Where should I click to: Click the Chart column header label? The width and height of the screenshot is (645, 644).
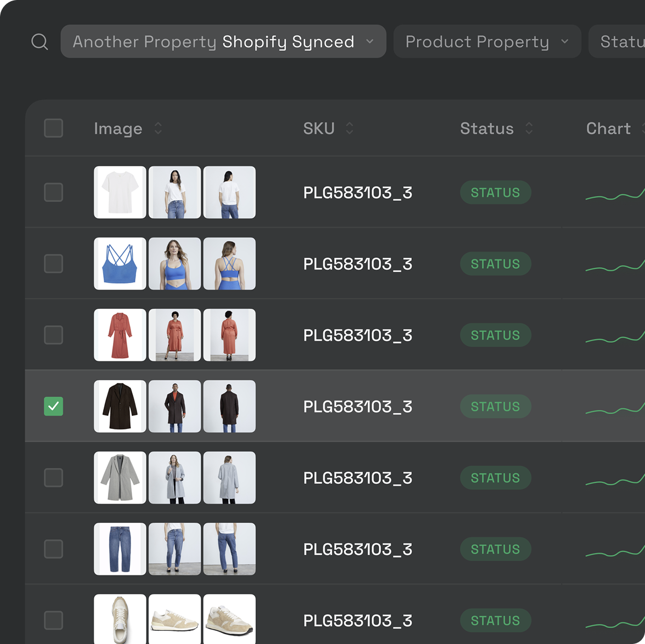tap(608, 128)
